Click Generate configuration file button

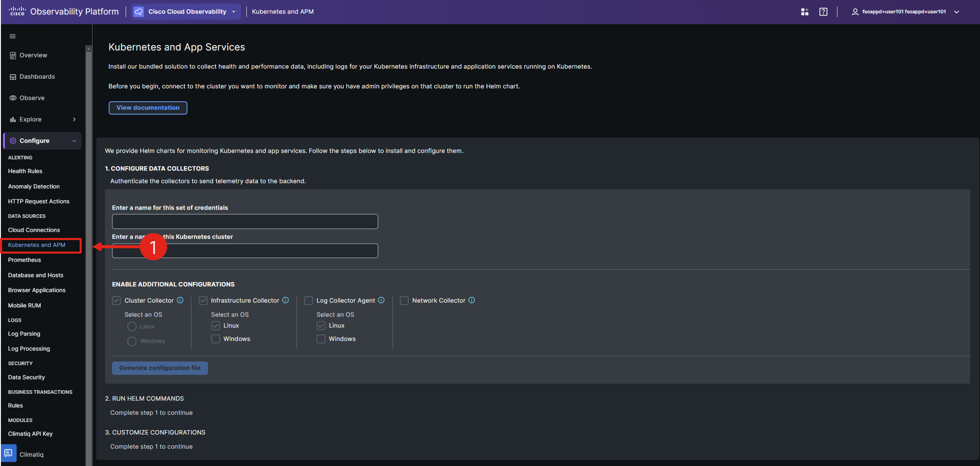pyautogui.click(x=160, y=368)
